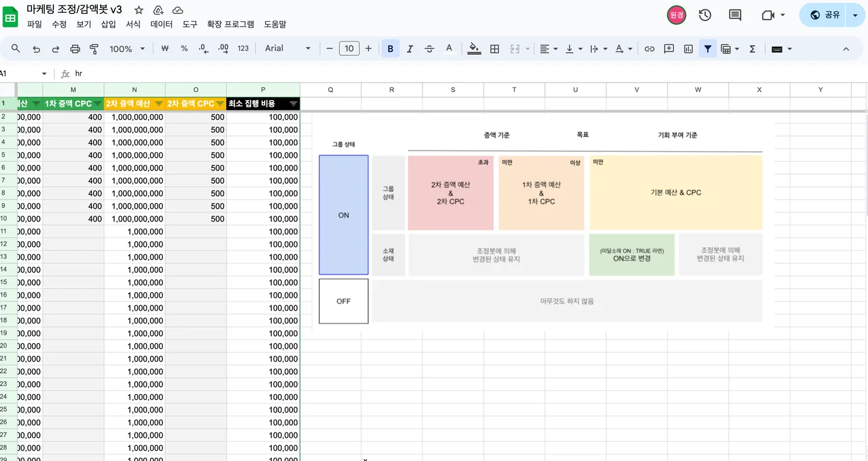Open the filter views dropdown

coord(730,49)
